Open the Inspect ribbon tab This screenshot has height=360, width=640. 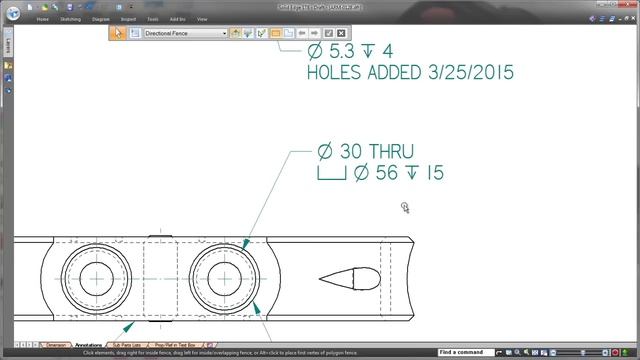pos(128,19)
